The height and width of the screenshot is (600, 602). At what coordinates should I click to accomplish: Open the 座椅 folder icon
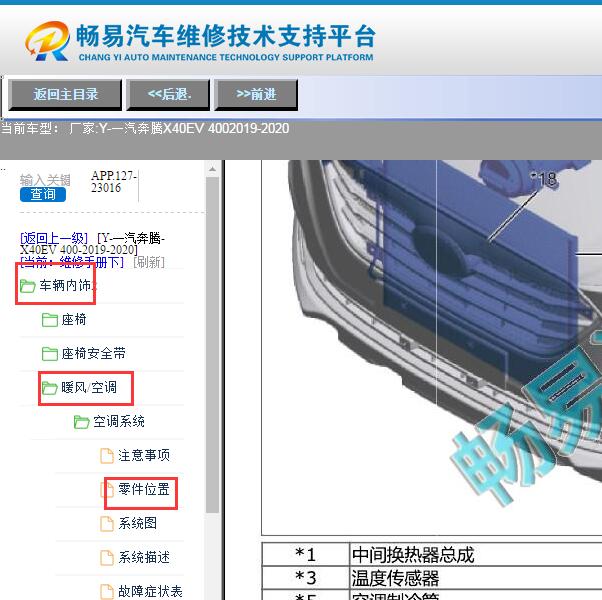click(x=50, y=320)
